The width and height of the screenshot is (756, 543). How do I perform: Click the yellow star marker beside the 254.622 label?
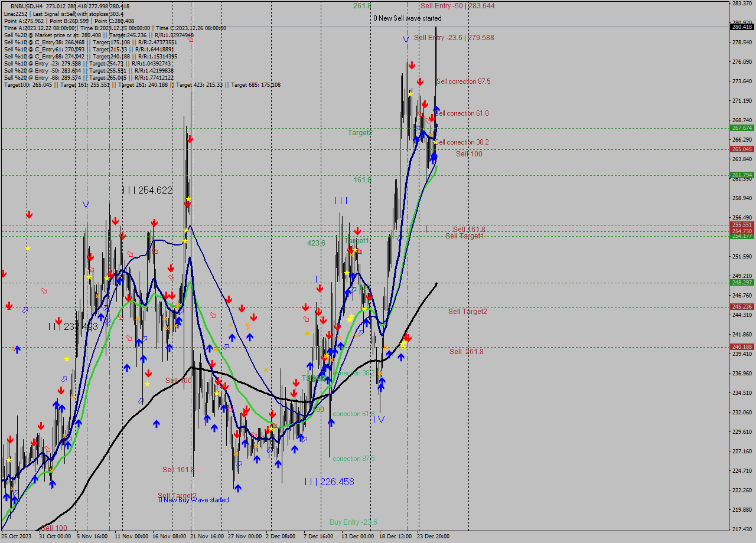[188, 199]
